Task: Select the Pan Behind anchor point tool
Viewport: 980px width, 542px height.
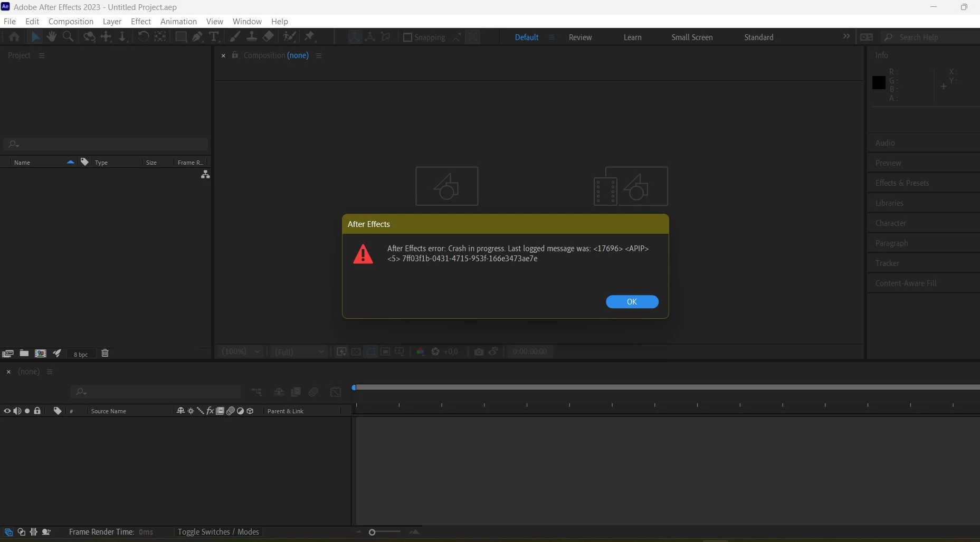Action: [160, 36]
